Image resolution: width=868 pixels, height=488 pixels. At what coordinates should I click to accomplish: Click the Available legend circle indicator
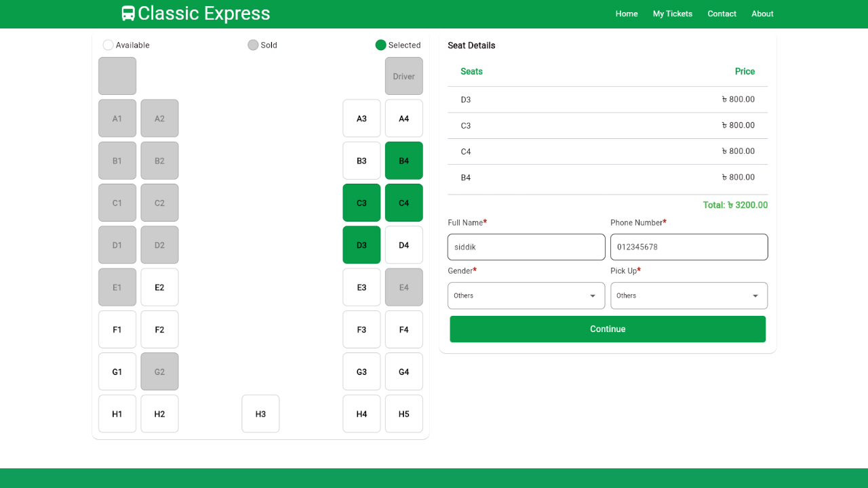pos(108,45)
